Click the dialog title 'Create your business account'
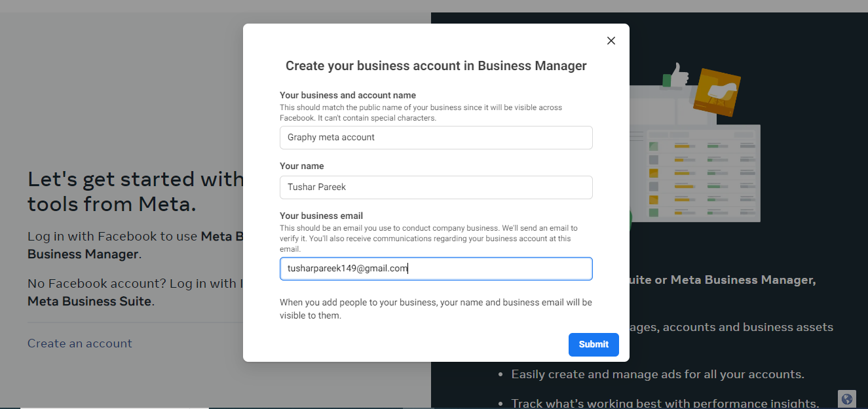This screenshot has height=409, width=868. click(436, 66)
